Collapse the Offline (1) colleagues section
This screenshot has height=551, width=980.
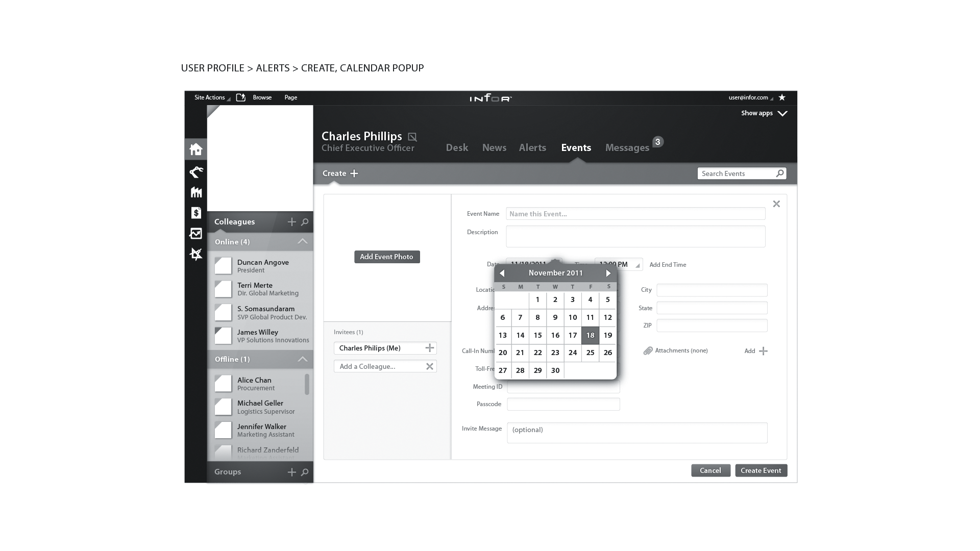303,359
